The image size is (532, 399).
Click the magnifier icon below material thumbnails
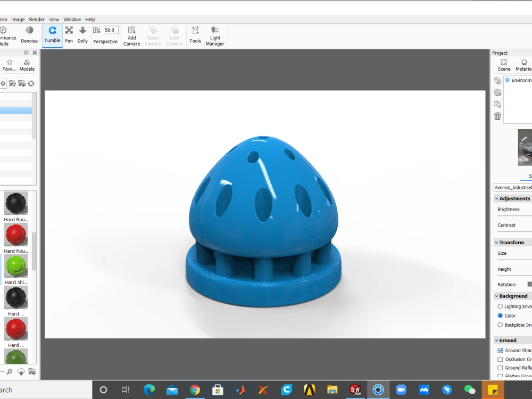(x=10, y=372)
